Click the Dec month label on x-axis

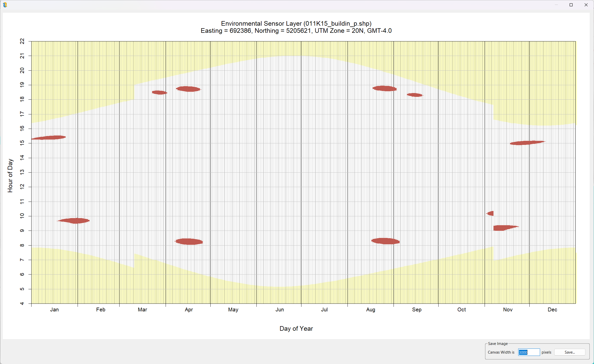(x=552, y=310)
